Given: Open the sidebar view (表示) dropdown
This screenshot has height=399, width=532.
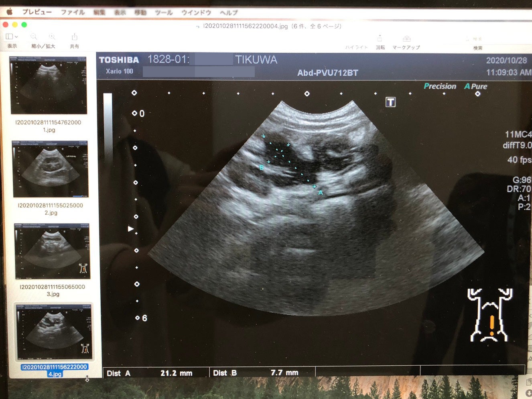Looking at the screenshot, I should click(12, 37).
